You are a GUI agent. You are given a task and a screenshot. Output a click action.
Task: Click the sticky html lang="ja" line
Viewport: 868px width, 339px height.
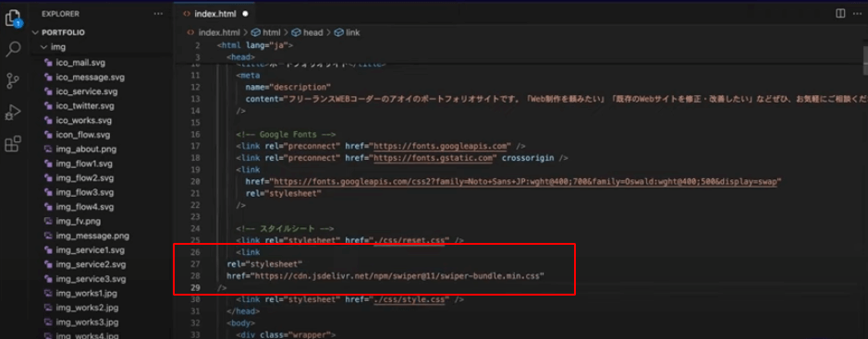[255, 45]
